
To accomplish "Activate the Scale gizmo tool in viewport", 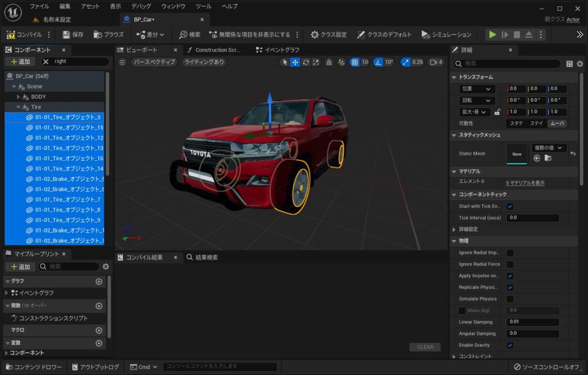I will 316,62.
